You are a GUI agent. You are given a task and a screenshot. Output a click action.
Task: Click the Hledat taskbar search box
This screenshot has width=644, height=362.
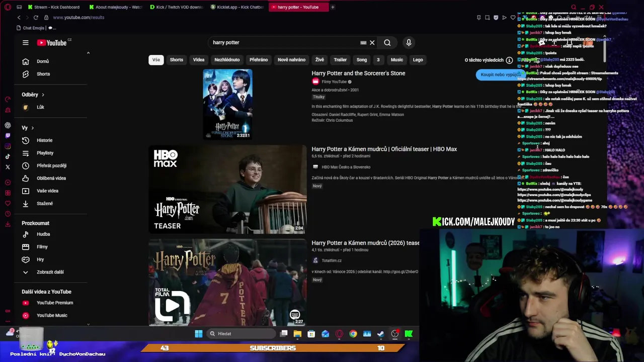pos(242,334)
